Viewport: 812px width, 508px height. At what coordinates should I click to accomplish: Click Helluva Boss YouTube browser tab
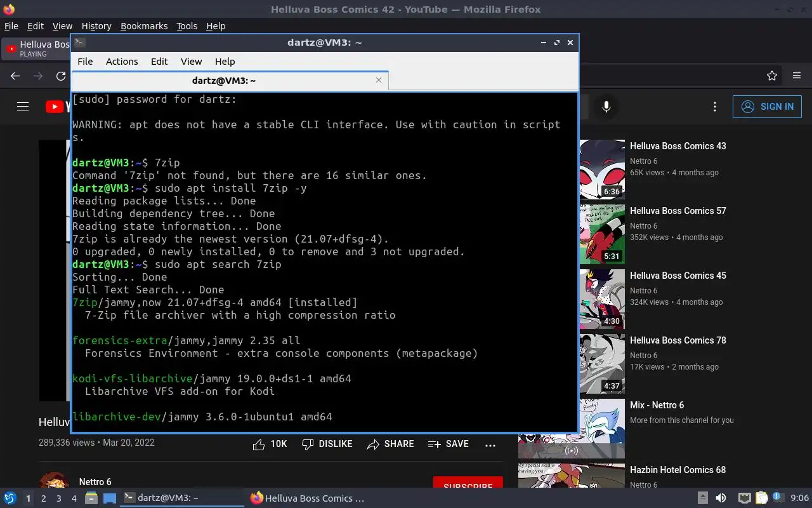click(37, 49)
